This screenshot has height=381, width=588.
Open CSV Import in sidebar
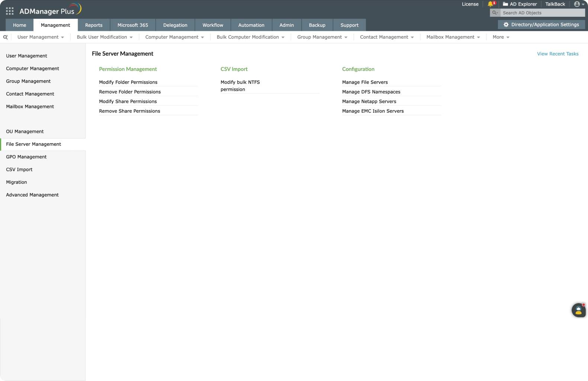coord(19,170)
